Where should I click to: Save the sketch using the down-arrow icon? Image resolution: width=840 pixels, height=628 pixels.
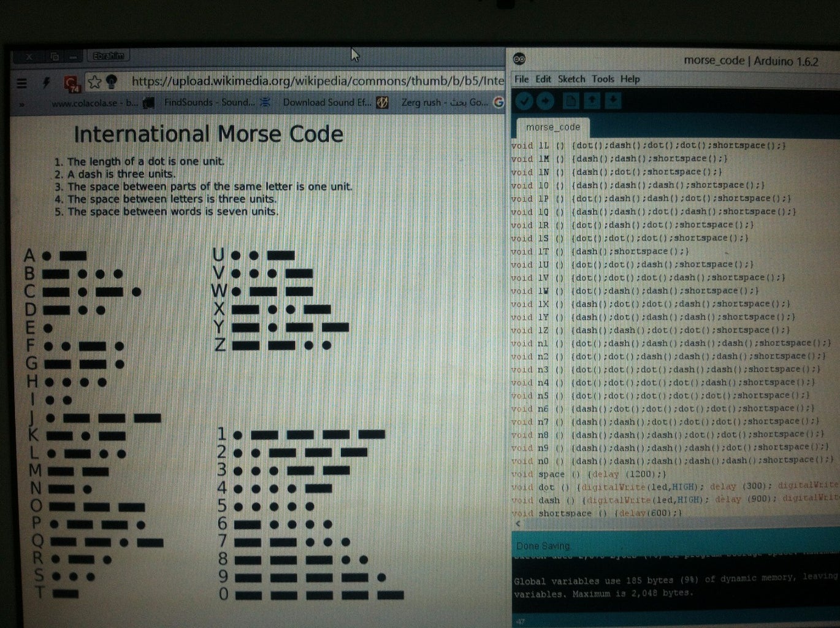pos(613,100)
